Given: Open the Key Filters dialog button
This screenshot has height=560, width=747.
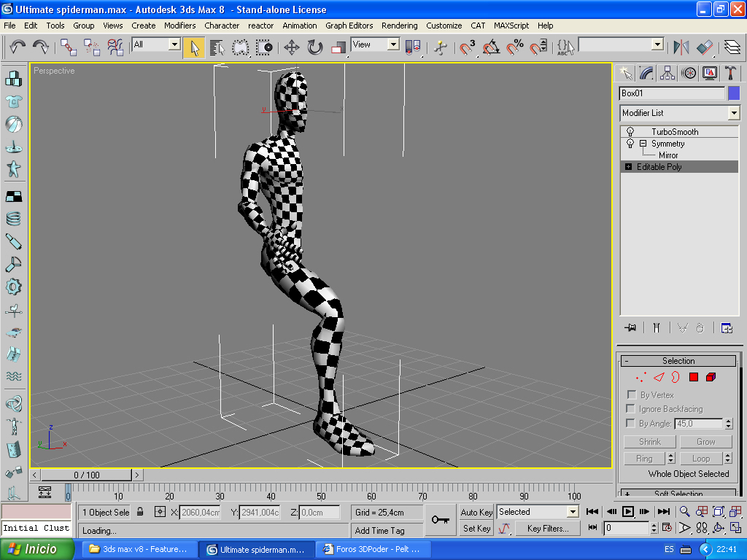Looking at the screenshot, I should coord(548,528).
